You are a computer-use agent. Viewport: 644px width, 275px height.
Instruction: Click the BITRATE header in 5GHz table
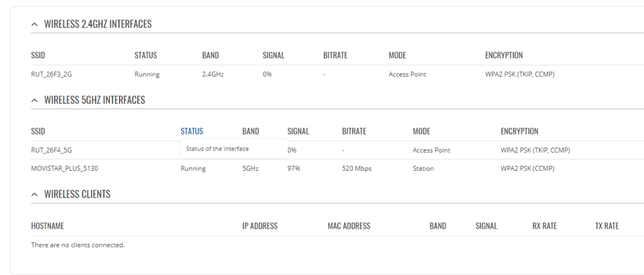[354, 132]
